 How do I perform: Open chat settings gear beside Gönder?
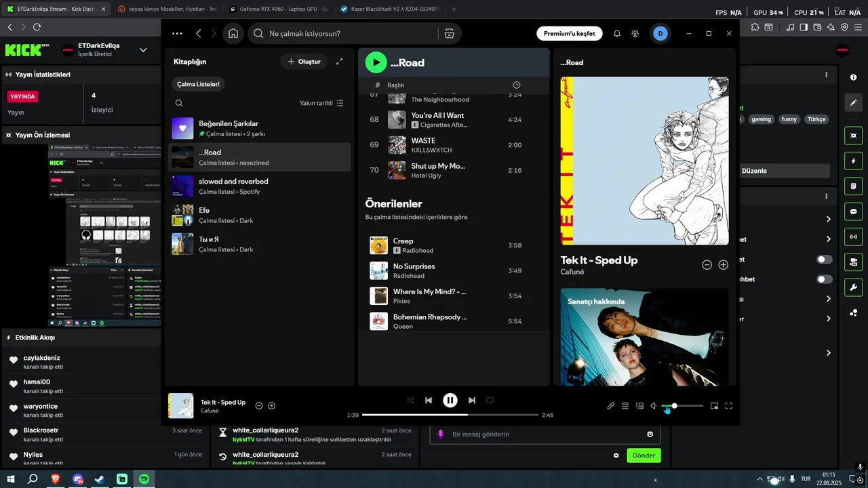tap(616, 455)
